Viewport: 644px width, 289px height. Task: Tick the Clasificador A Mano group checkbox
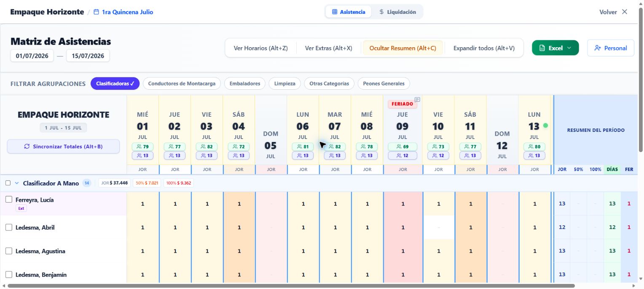coord(8,183)
